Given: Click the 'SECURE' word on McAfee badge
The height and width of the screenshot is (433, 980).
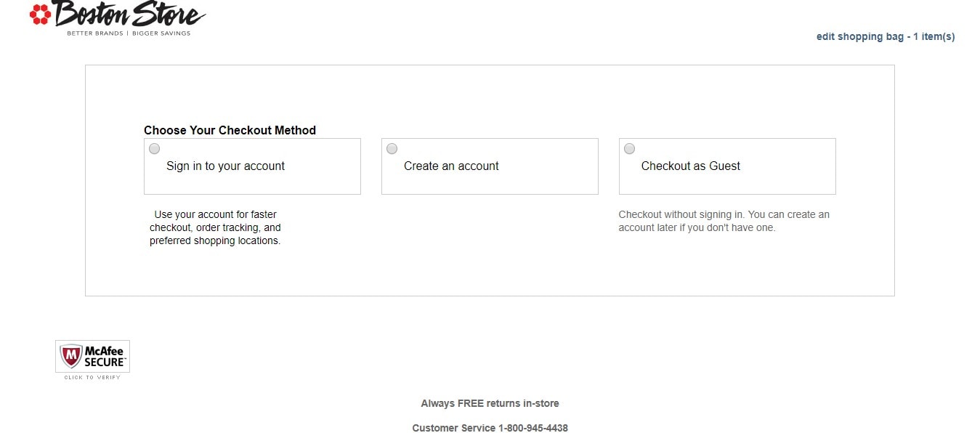Looking at the screenshot, I should [x=105, y=362].
